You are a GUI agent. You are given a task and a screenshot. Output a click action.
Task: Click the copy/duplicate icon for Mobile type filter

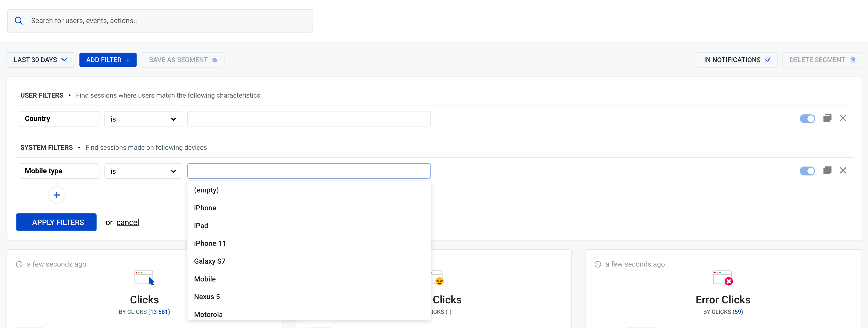click(828, 170)
